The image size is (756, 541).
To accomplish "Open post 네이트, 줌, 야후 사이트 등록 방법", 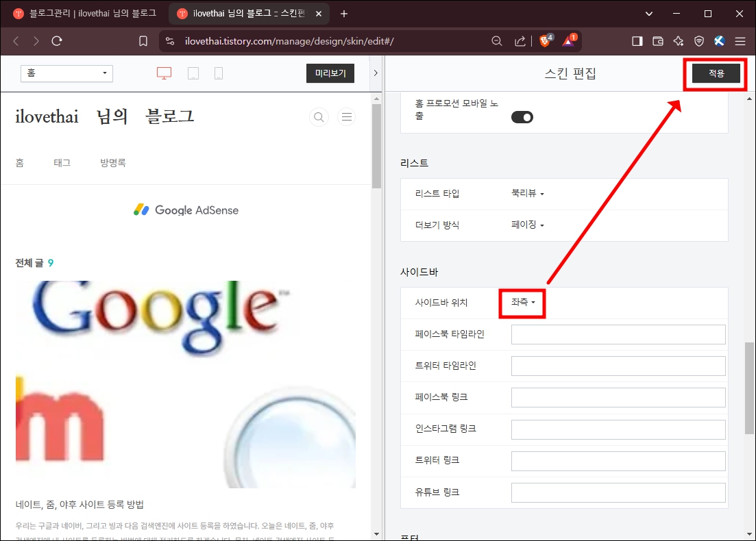I will 80,505.
